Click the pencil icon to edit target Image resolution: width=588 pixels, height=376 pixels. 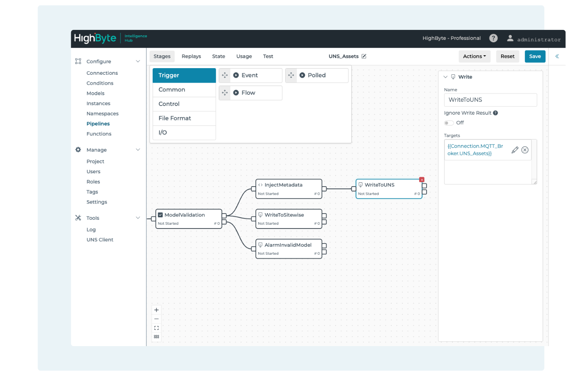coord(515,150)
